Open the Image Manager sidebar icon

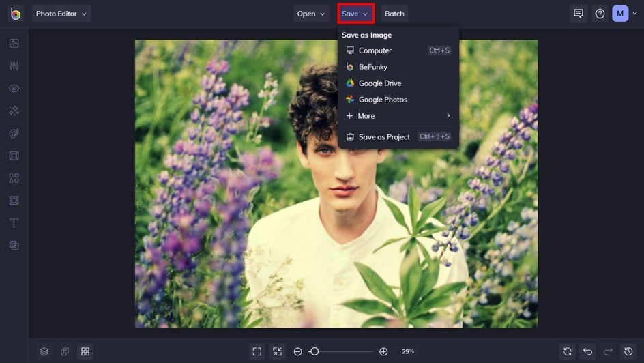(x=14, y=43)
